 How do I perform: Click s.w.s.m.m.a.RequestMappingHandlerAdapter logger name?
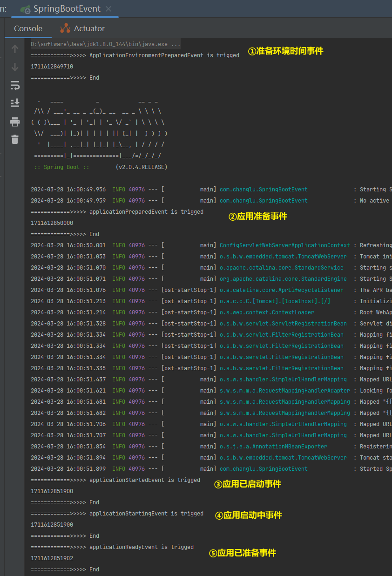(285, 391)
